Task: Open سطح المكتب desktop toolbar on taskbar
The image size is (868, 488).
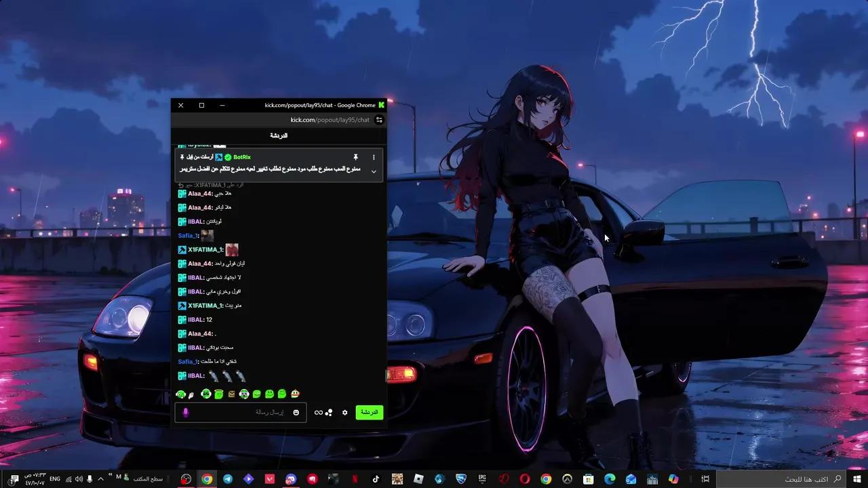Action: [x=148, y=479]
